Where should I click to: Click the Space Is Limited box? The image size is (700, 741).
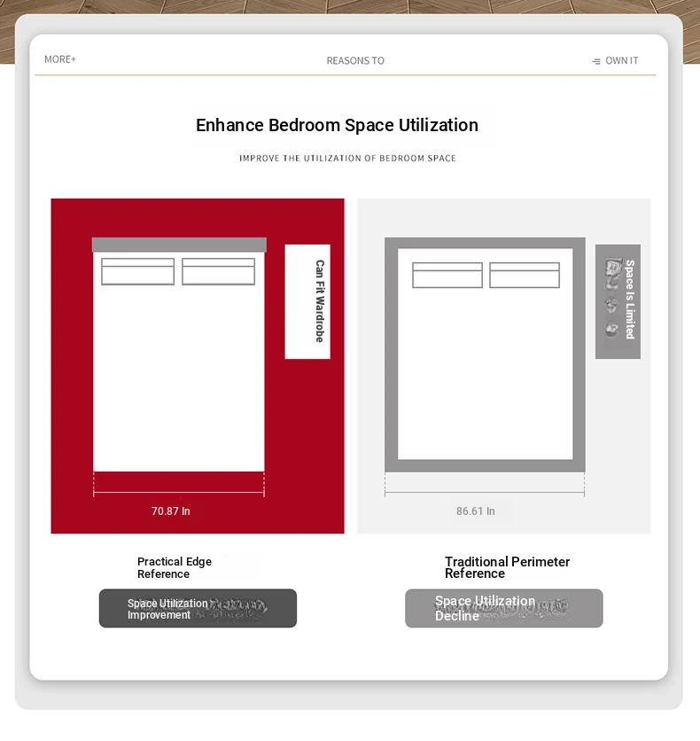tap(618, 301)
